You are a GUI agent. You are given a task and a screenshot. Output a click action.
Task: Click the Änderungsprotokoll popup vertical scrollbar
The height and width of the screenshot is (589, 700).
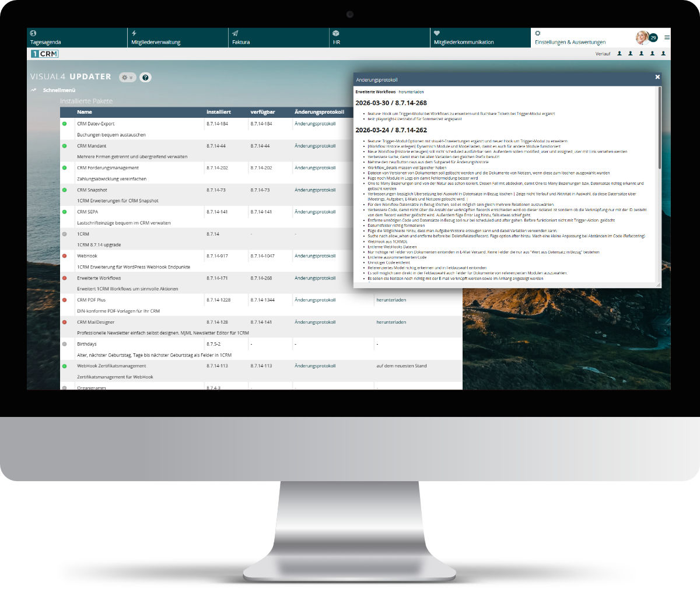(x=660, y=128)
